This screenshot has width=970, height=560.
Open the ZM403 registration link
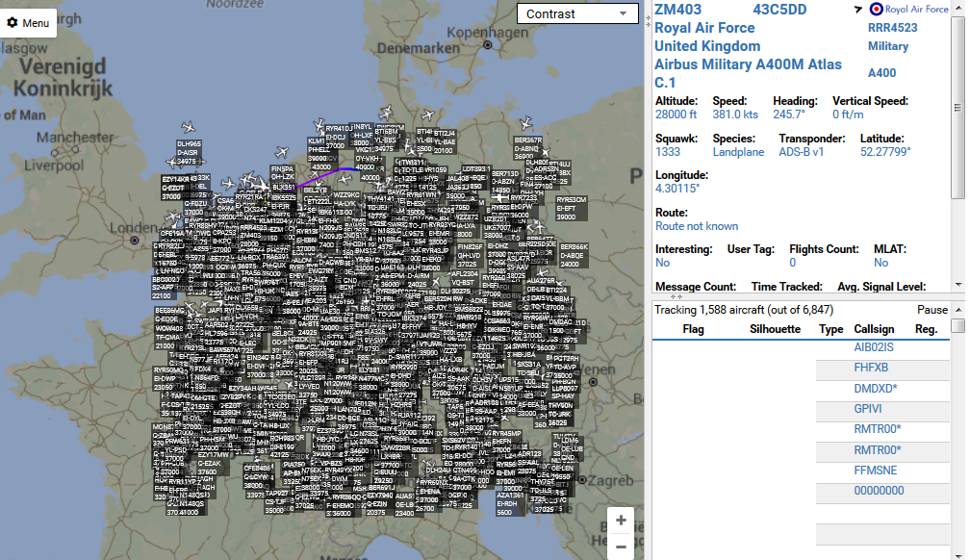[x=678, y=10]
